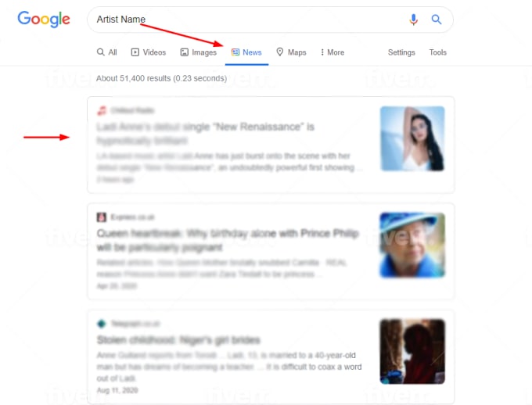Click the Queen in blue hat thumbnail
The width and height of the screenshot is (532, 405).
coord(412,245)
